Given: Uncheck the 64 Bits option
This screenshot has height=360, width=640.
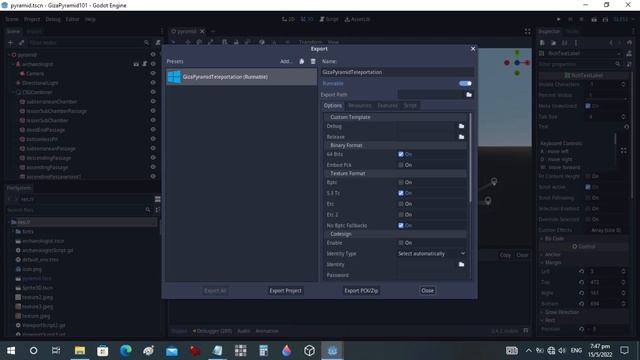Looking at the screenshot, I should point(401,154).
